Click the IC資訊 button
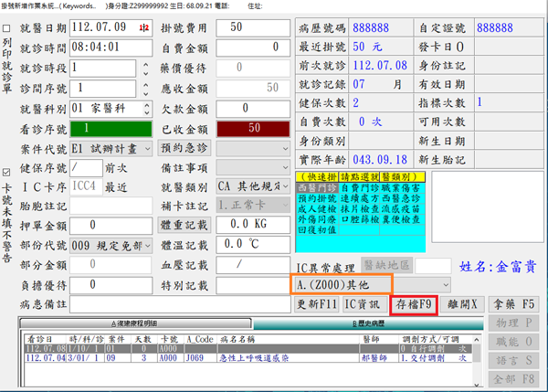 (364, 303)
